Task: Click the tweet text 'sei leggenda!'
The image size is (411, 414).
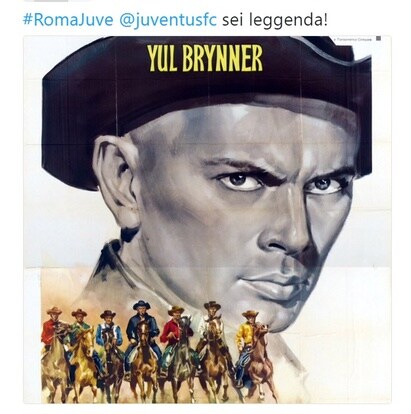Action: pos(275,20)
